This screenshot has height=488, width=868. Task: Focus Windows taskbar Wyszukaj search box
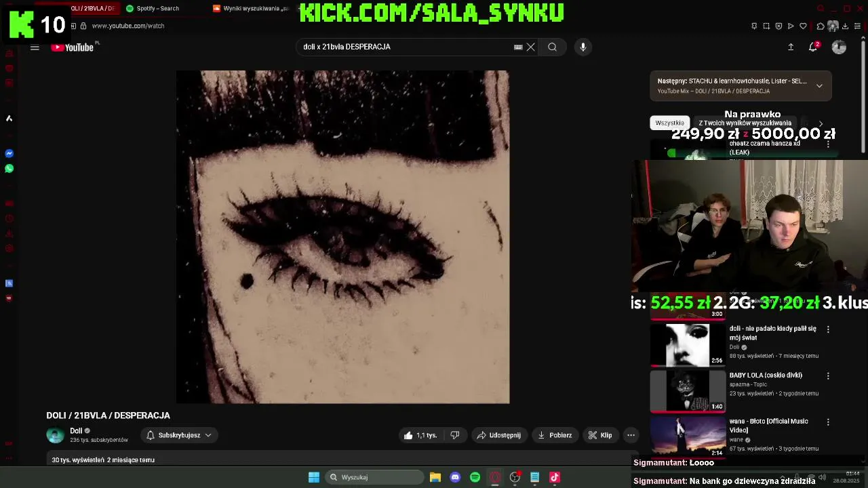pyautogui.click(x=374, y=477)
